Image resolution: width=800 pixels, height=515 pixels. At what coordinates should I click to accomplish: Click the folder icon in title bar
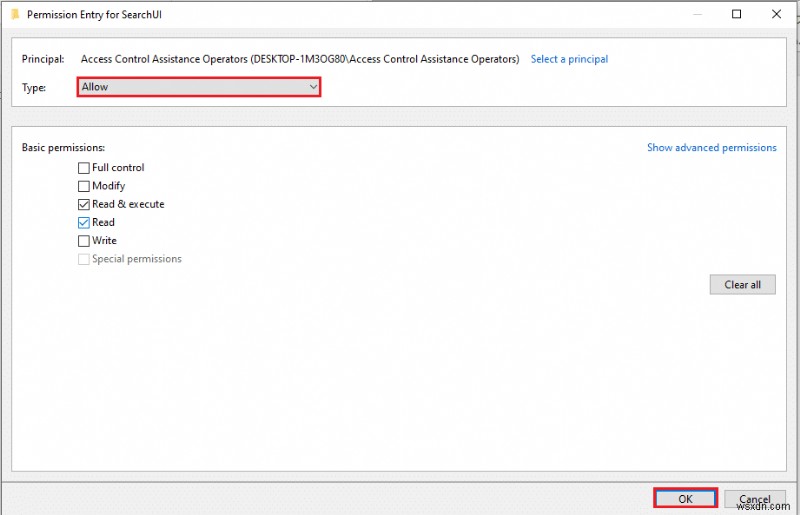pyautogui.click(x=15, y=14)
